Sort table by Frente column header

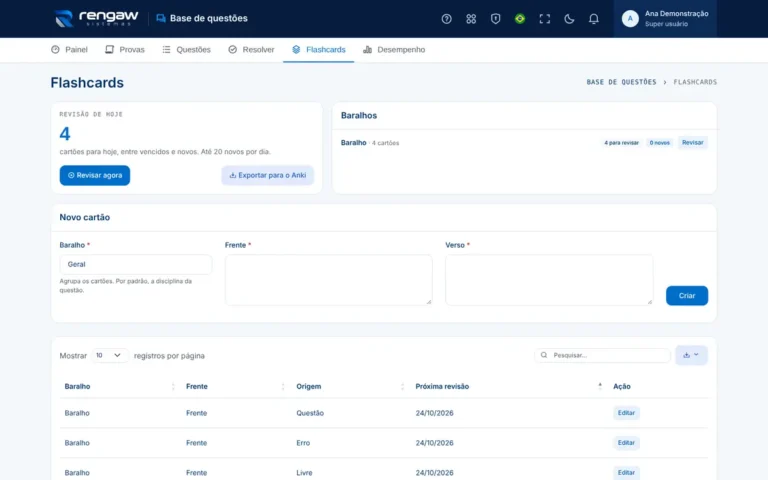235,386
